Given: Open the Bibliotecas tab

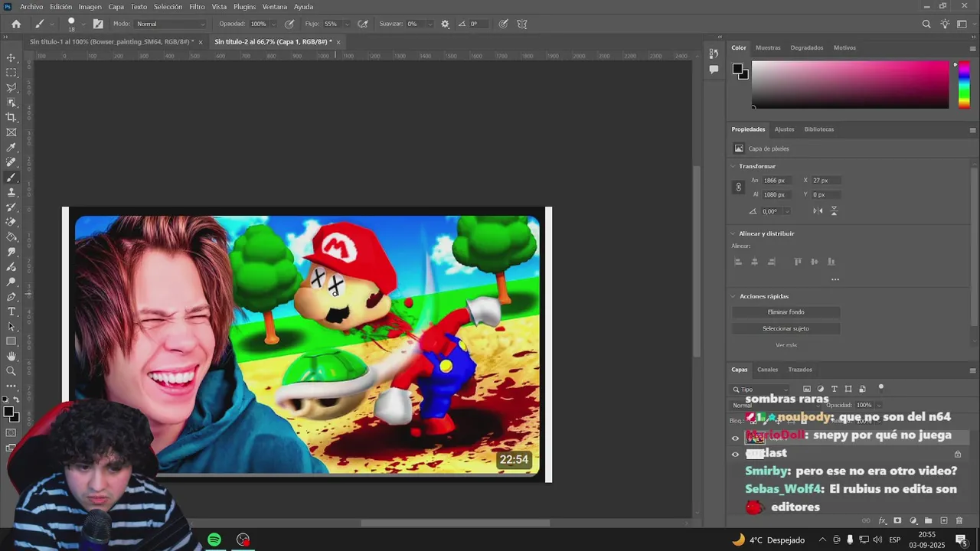Looking at the screenshot, I should 818,129.
